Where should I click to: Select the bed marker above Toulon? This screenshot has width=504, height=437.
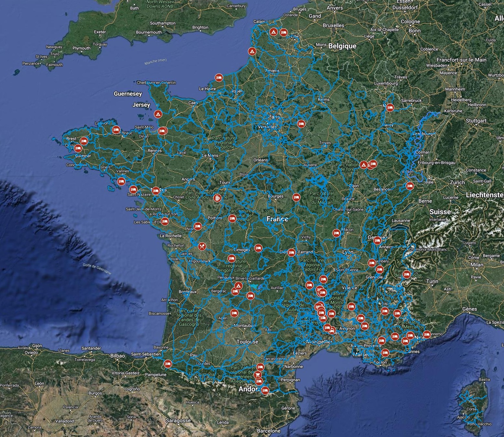385,352
